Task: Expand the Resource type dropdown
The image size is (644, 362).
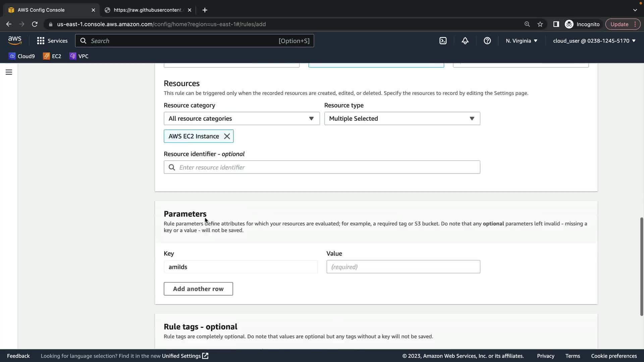Action: [x=402, y=119]
